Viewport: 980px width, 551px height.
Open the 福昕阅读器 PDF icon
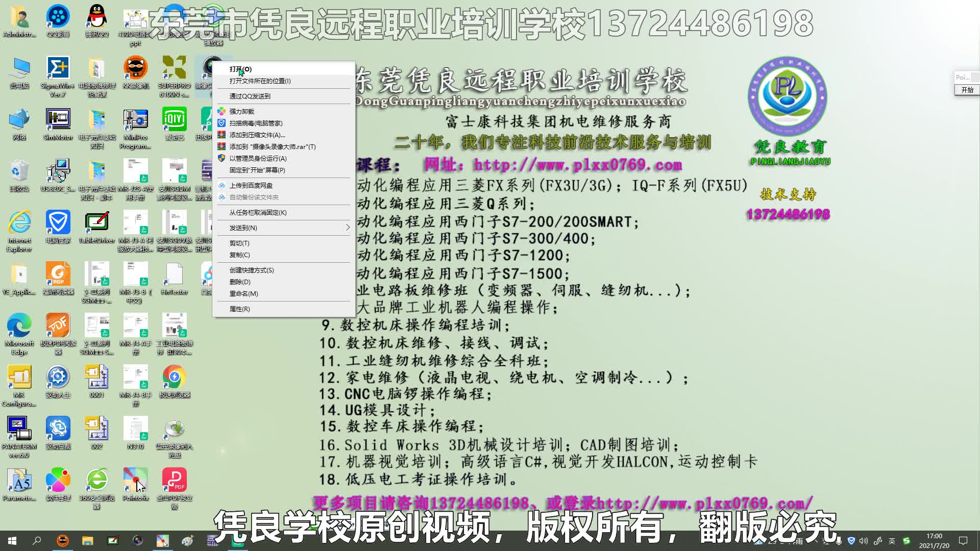click(58, 279)
